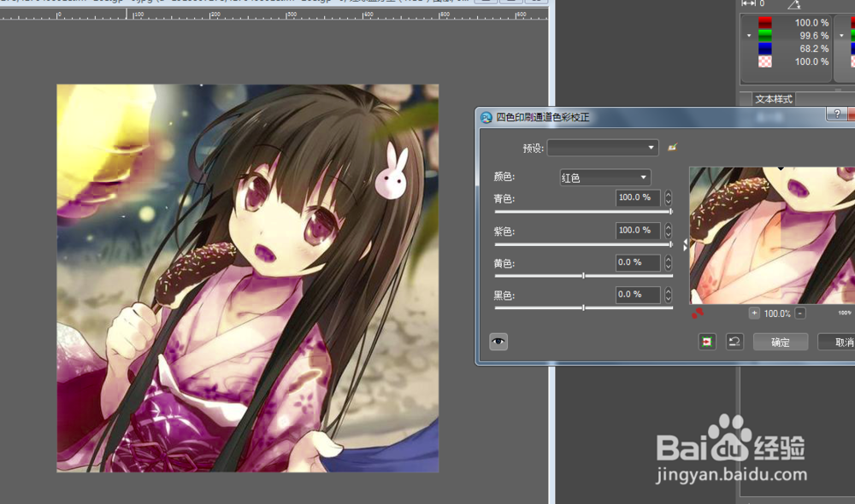Click the PL logo icon in title bar

pyautogui.click(x=486, y=117)
